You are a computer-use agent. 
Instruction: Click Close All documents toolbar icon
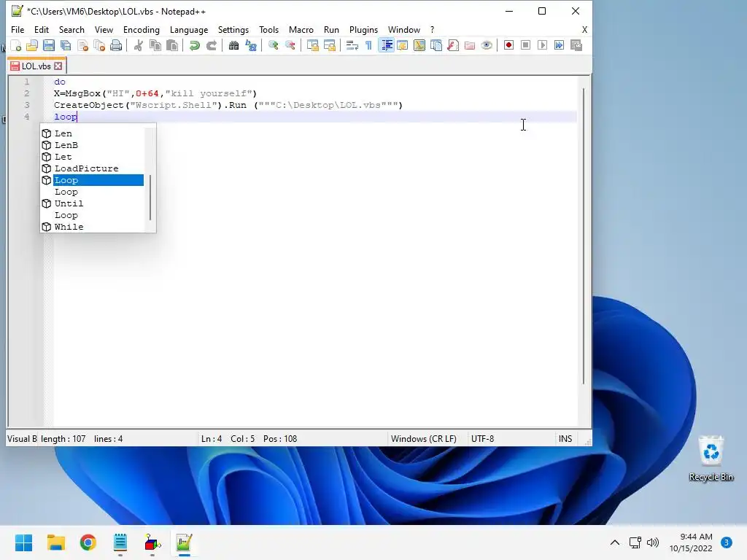pos(99,46)
